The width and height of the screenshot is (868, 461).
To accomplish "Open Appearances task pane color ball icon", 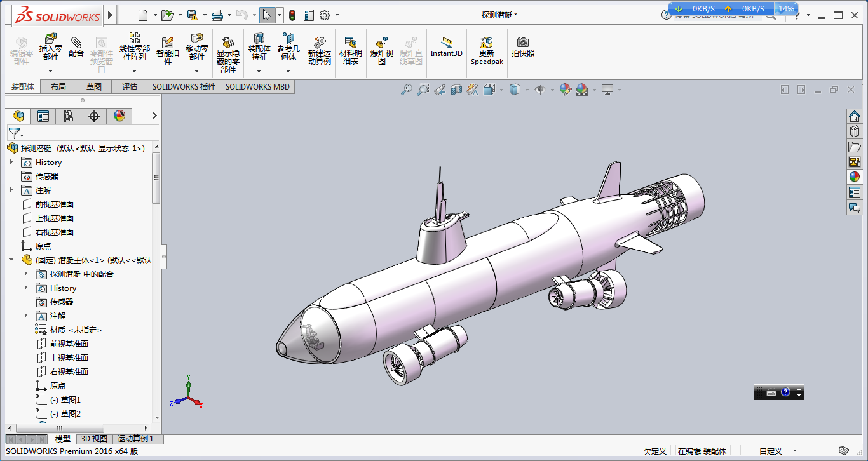I will (855, 177).
